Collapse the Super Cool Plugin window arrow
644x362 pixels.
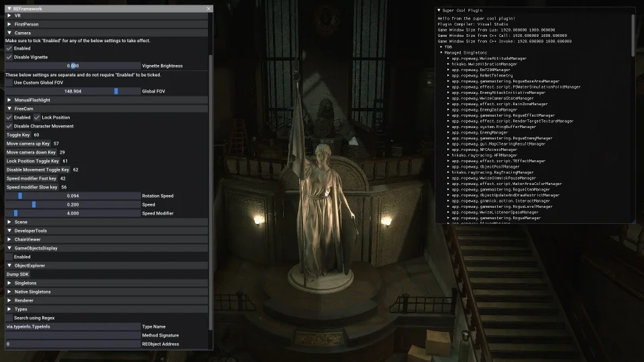[439, 10]
